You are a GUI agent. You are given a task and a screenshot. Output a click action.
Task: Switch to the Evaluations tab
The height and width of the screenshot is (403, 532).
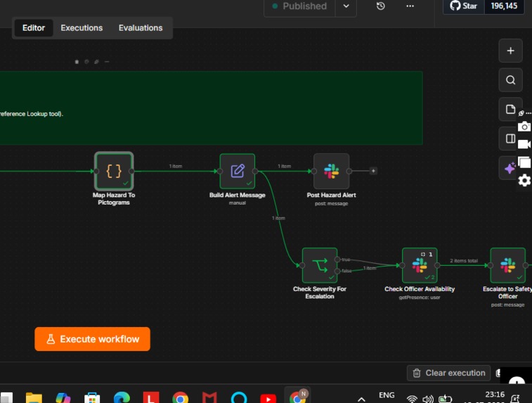[141, 28]
